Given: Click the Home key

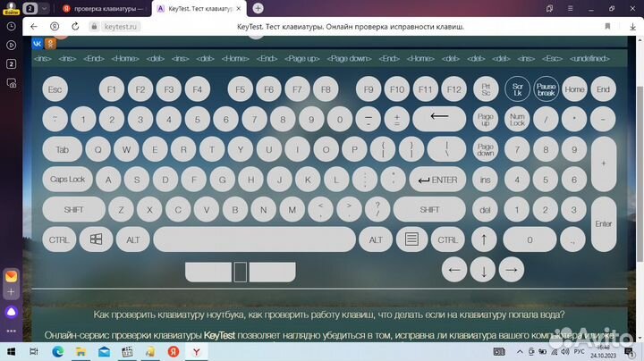Looking at the screenshot, I should (574, 89).
